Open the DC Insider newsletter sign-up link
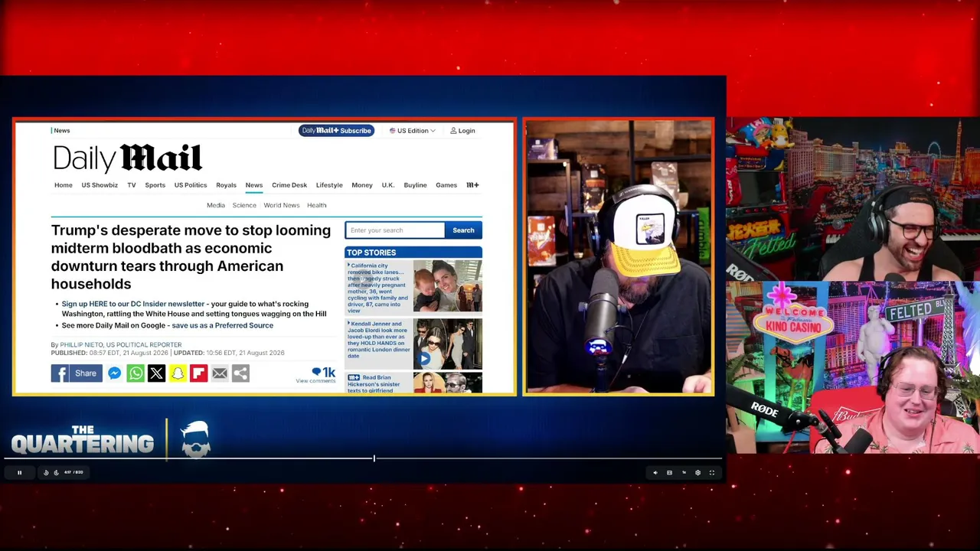Viewport: 980px width, 551px height. [133, 304]
